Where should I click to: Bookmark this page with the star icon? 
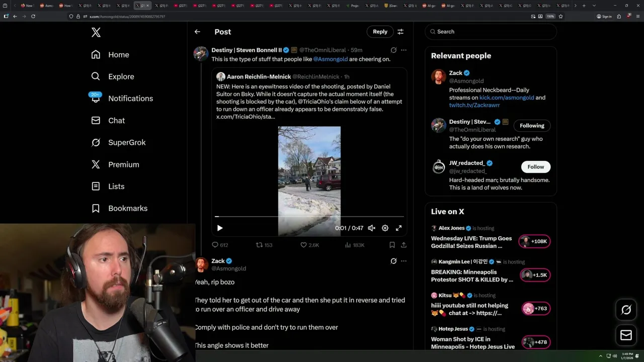[x=560, y=16]
